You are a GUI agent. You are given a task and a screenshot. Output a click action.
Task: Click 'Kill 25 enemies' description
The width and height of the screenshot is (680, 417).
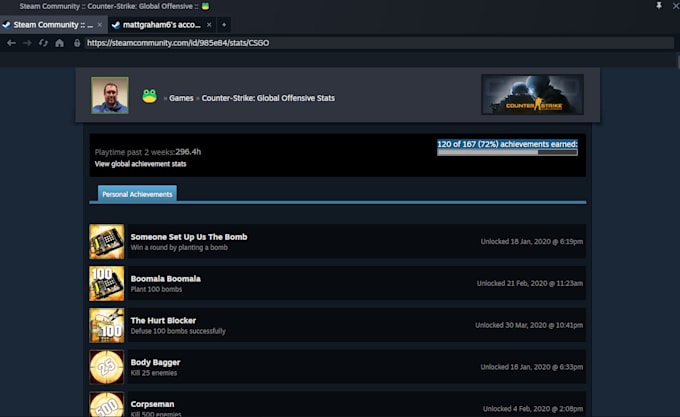pyautogui.click(x=154, y=373)
